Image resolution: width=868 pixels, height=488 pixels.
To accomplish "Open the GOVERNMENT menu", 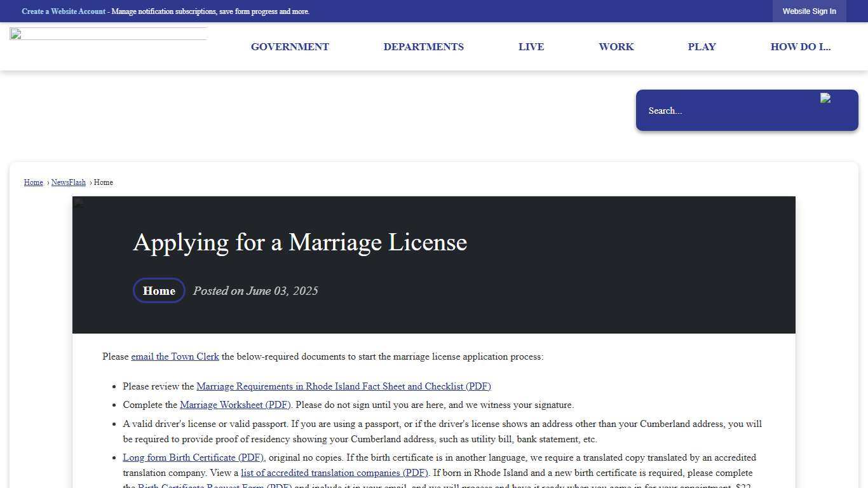I will (290, 46).
